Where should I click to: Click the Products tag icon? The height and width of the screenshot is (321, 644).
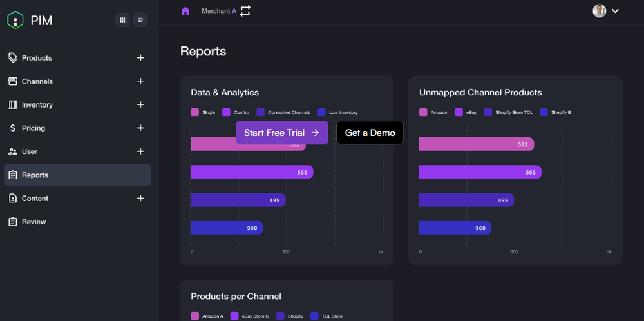coord(13,57)
